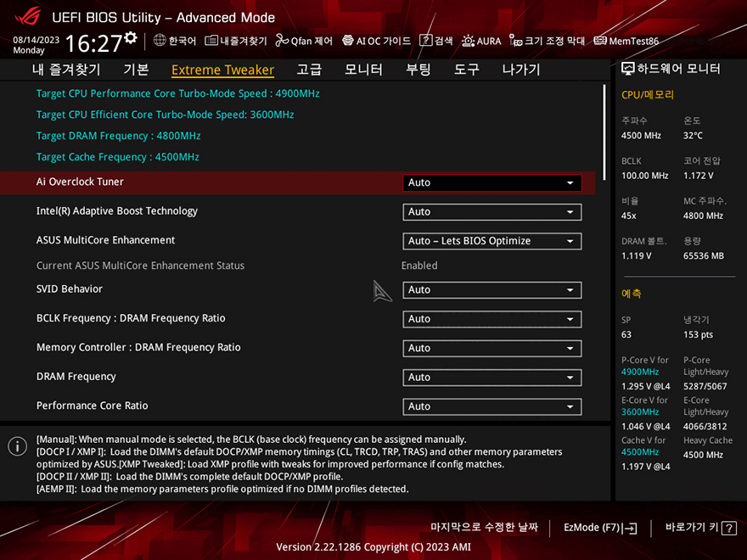Open AI OC guide icon

[x=348, y=40]
